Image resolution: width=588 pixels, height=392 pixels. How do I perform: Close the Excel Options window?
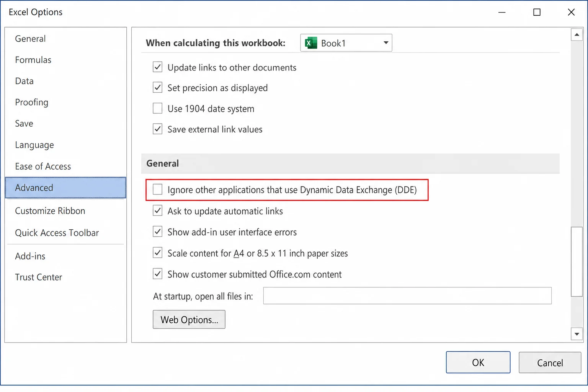pyautogui.click(x=571, y=12)
